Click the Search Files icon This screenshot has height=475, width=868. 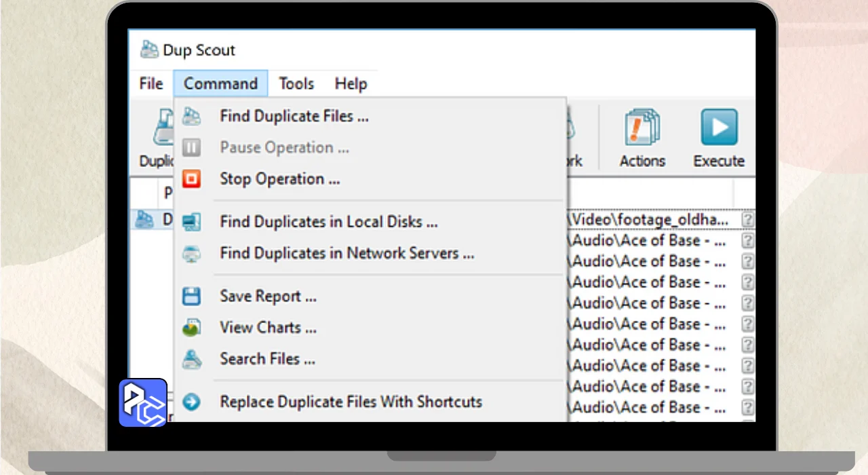192,359
